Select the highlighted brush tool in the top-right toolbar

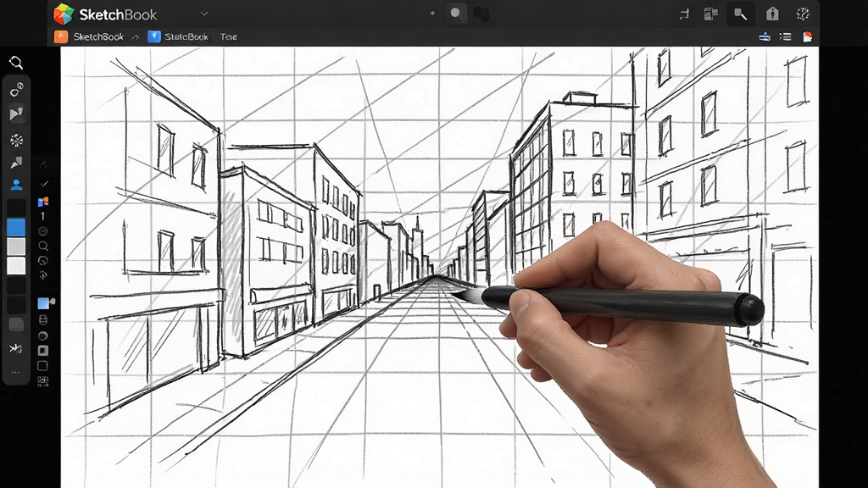click(x=741, y=14)
